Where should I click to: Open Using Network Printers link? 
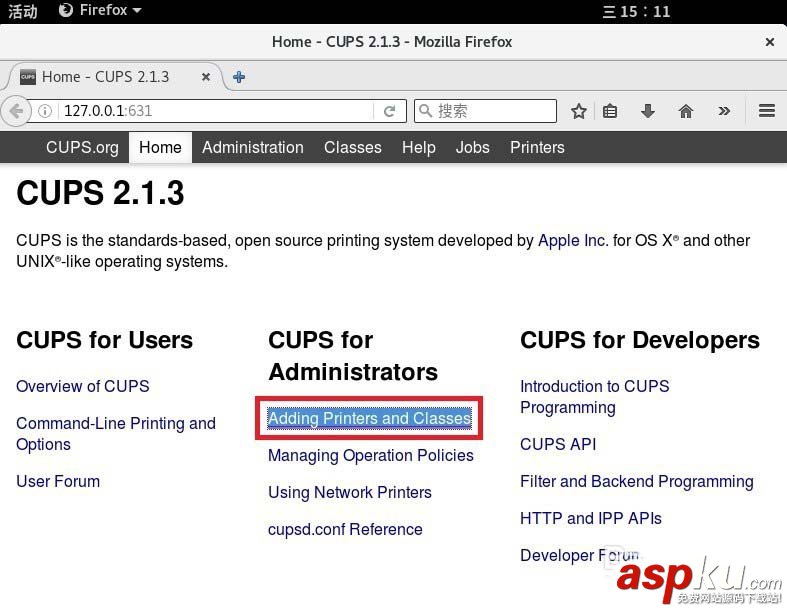coord(349,493)
